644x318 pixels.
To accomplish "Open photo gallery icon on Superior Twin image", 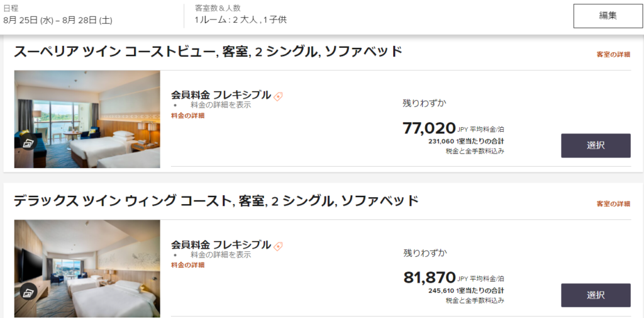I will tap(29, 142).
